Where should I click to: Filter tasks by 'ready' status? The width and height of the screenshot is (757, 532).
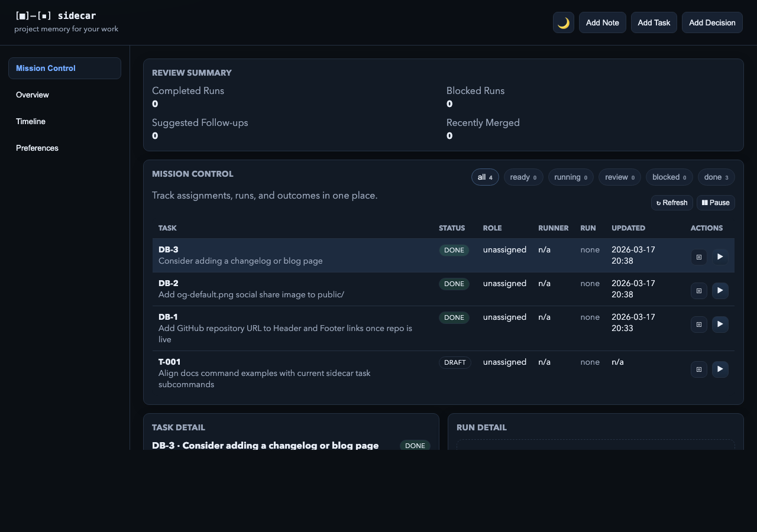click(x=523, y=177)
